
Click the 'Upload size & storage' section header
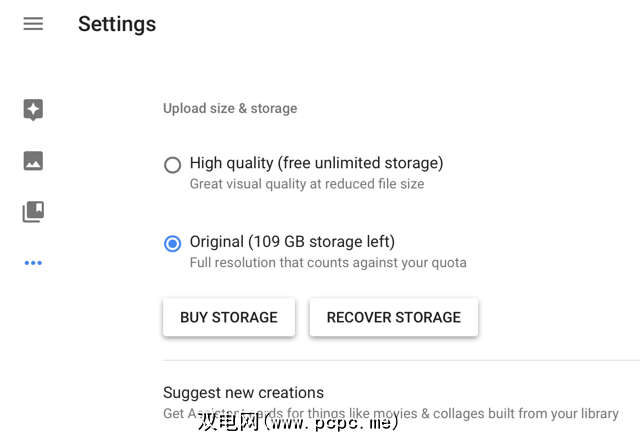tap(230, 108)
